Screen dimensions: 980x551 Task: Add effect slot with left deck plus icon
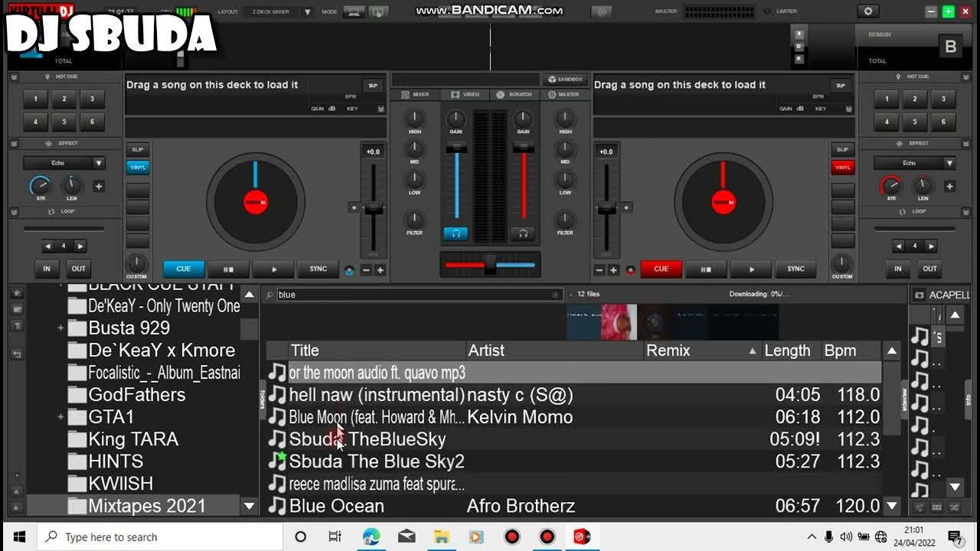point(99,186)
